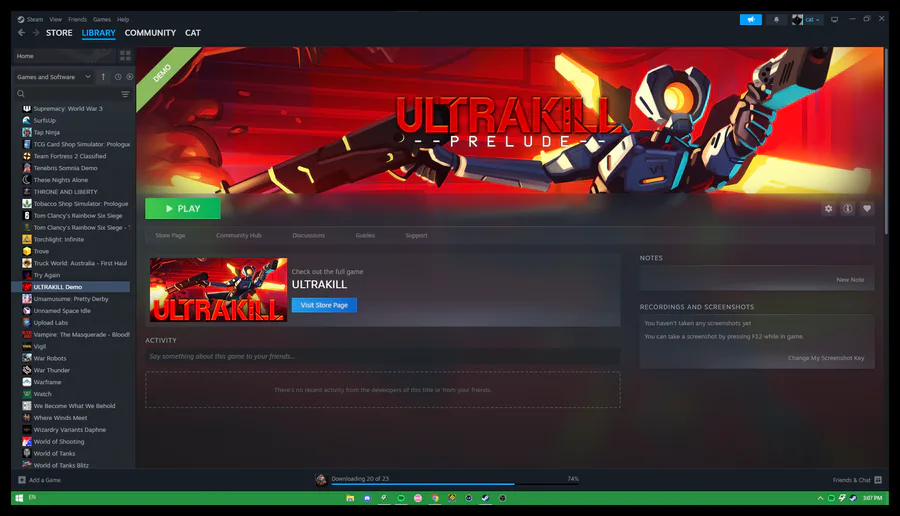Click Friends & Chat label
900x516 pixels.
[851, 480]
